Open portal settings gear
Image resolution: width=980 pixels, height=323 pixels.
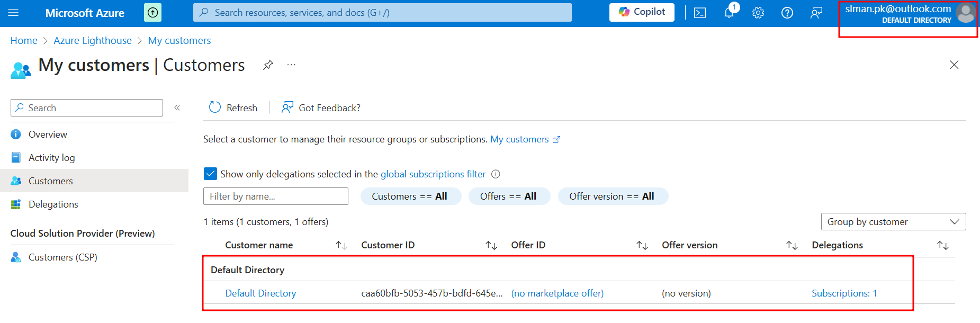point(758,13)
